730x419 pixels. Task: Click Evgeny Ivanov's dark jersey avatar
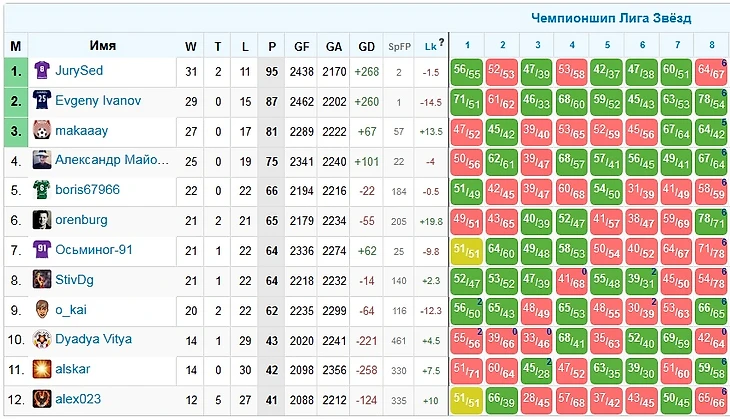point(41,101)
